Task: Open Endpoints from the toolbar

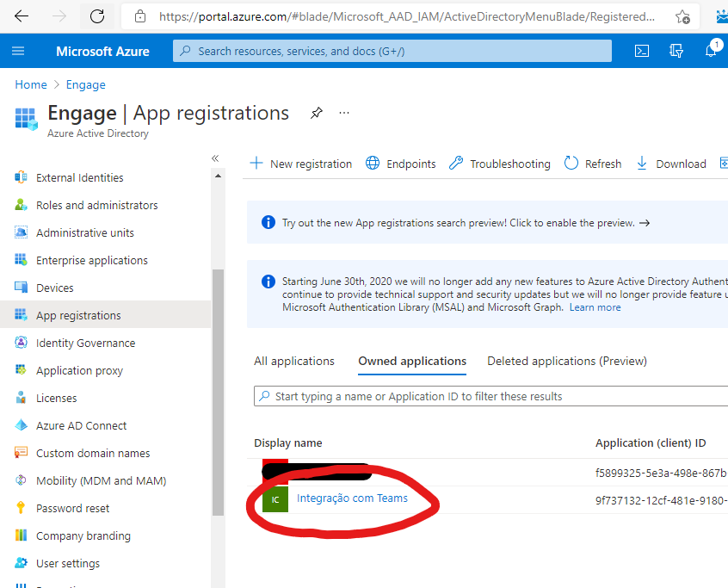Action: pyautogui.click(x=401, y=164)
